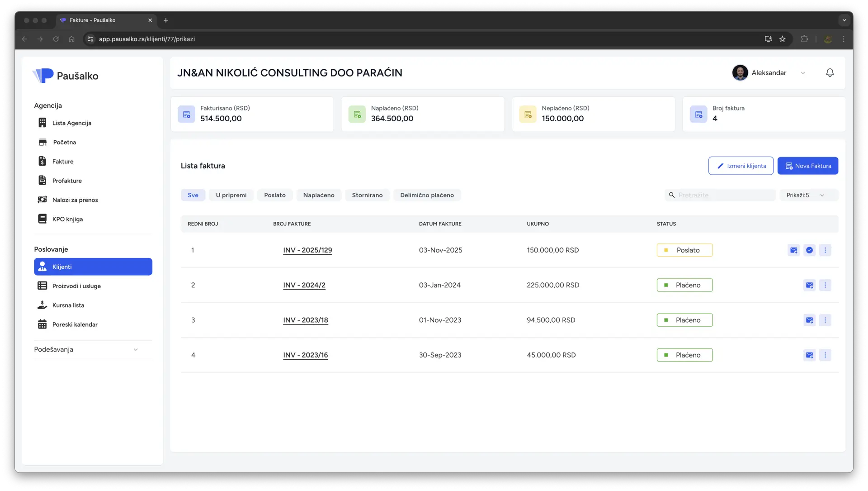Filter invoices by Naplaćeno tab

tap(319, 195)
